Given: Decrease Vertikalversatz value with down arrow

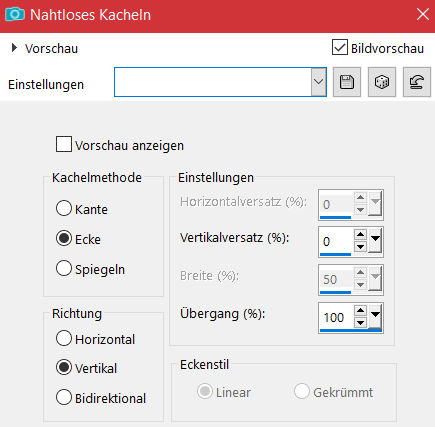Looking at the screenshot, I should 360,247.
